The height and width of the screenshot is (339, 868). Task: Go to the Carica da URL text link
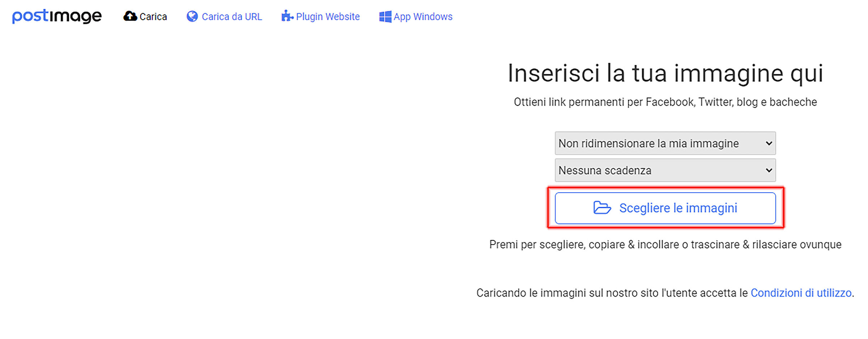point(232,17)
